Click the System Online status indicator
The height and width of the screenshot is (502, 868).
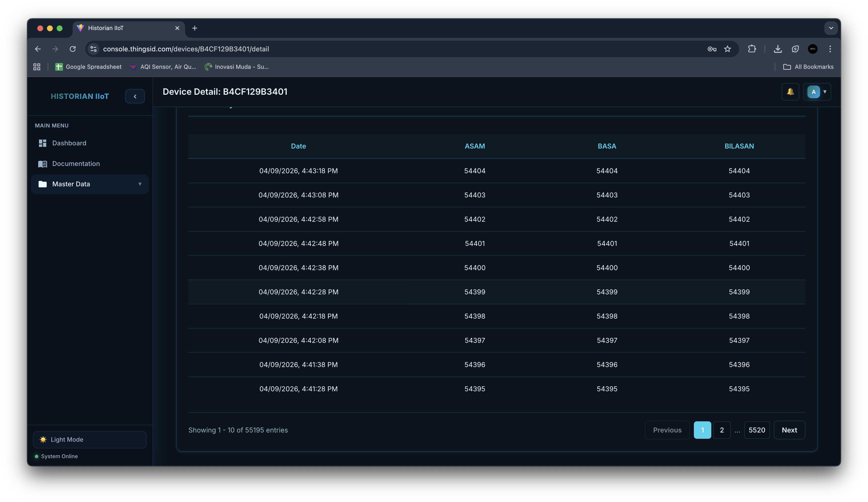pyautogui.click(x=36, y=456)
